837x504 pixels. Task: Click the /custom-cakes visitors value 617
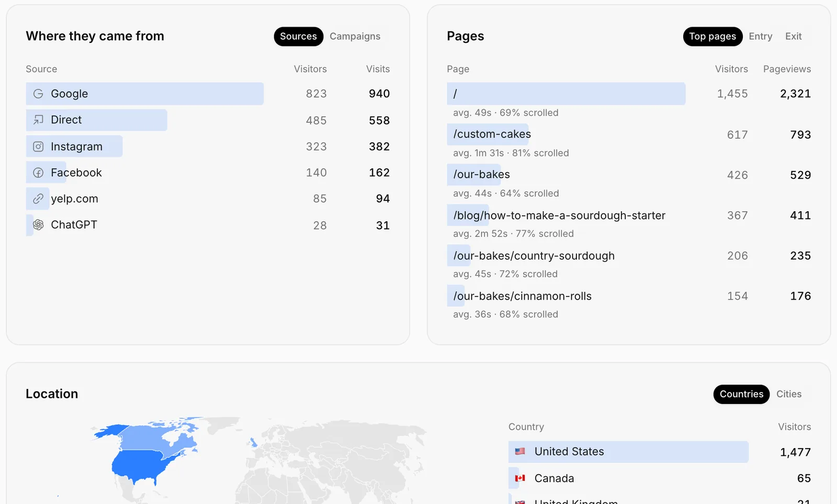pos(737,135)
